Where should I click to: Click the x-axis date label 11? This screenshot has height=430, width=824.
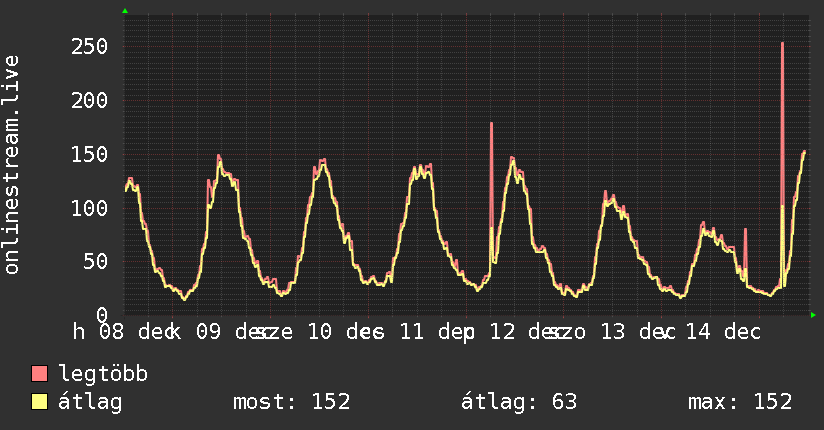411,332
